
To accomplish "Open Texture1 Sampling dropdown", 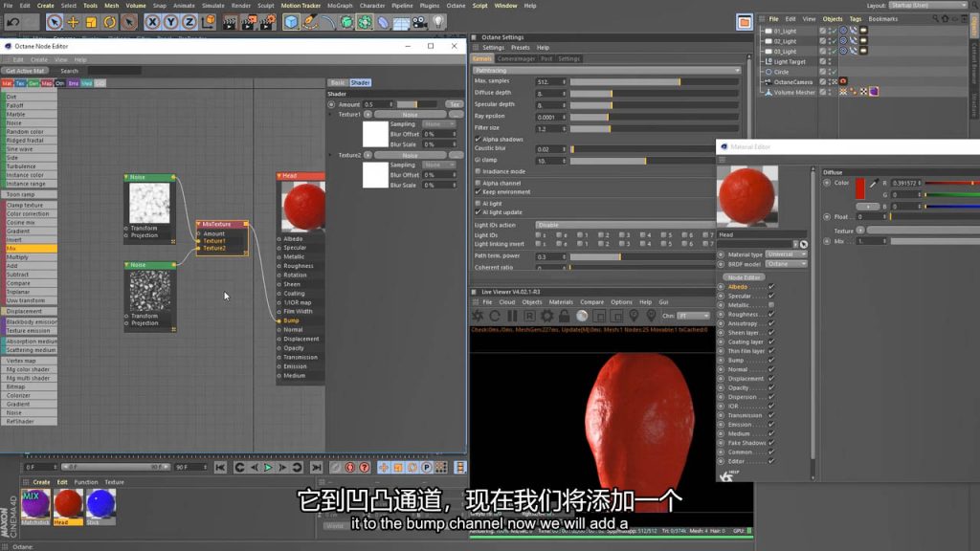I will [x=438, y=124].
